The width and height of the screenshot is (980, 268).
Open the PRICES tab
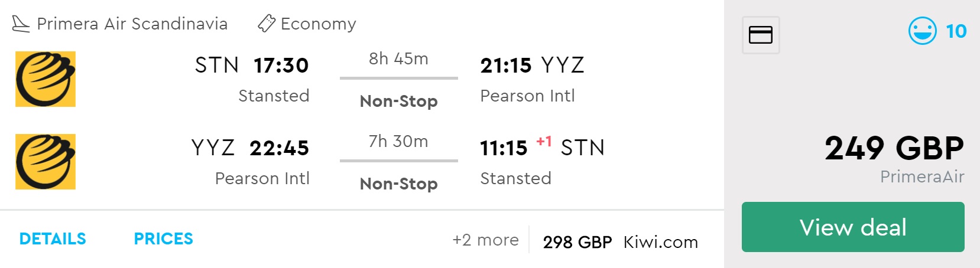pyautogui.click(x=163, y=238)
